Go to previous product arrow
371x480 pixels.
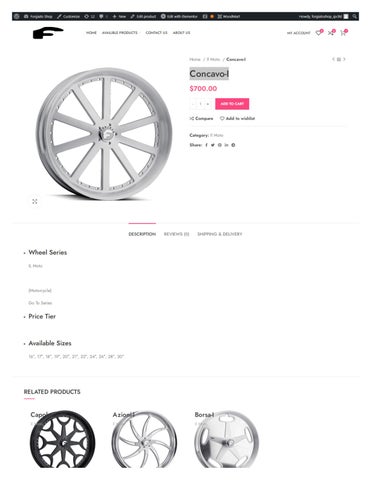[333, 59]
